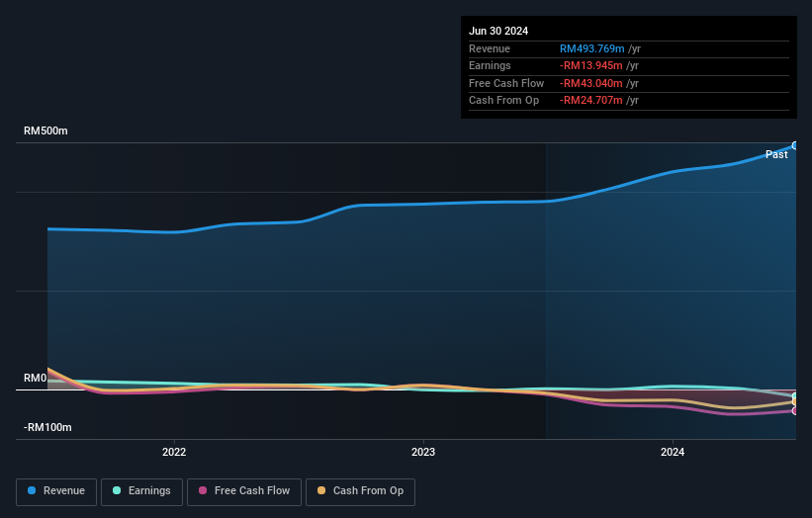Click the Earnings endpoint marker at chart's right edge

pyautogui.click(x=795, y=396)
